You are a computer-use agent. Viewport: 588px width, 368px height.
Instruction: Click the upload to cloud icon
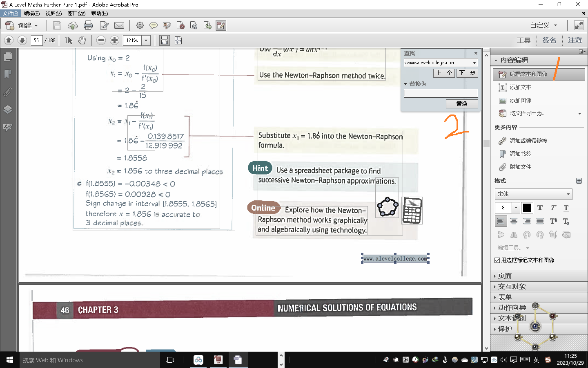[x=73, y=25]
